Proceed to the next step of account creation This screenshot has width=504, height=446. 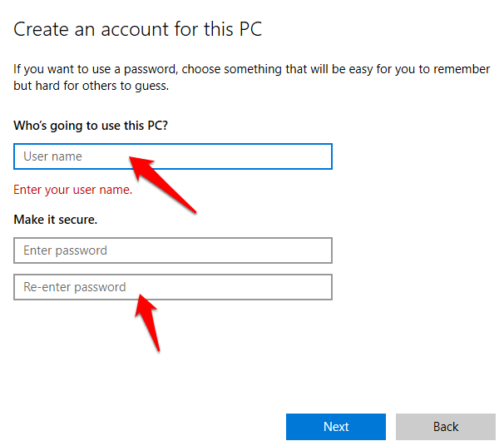[336, 427]
